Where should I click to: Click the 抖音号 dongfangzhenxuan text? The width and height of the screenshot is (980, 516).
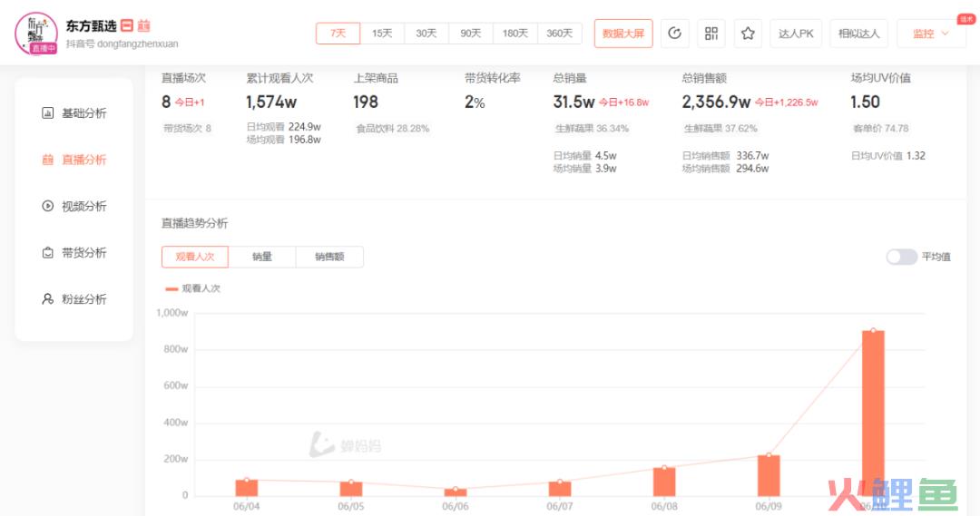pyautogui.click(x=122, y=44)
